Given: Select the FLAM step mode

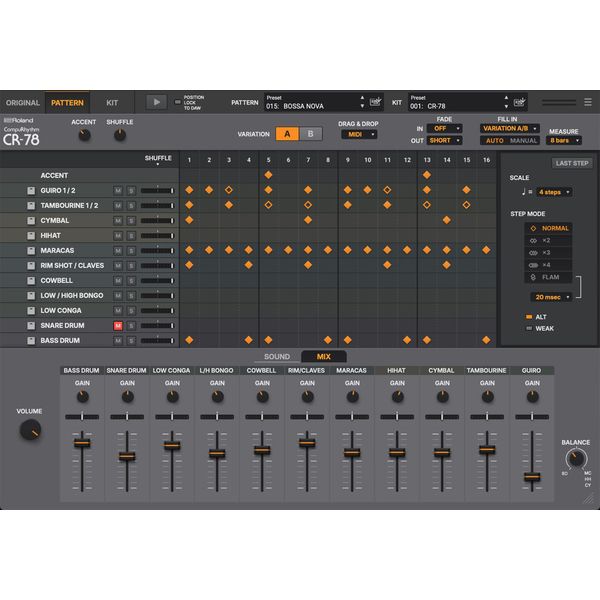Looking at the screenshot, I should click(548, 277).
